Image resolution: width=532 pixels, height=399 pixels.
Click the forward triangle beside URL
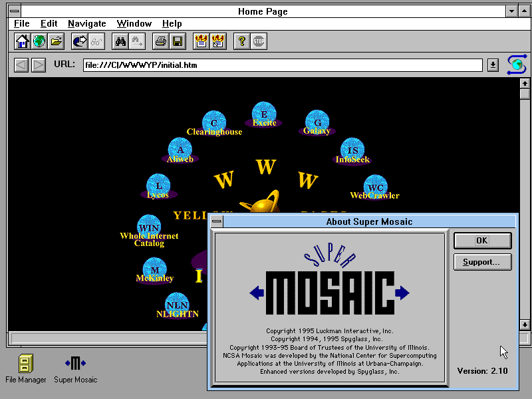(x=39, y=65)
